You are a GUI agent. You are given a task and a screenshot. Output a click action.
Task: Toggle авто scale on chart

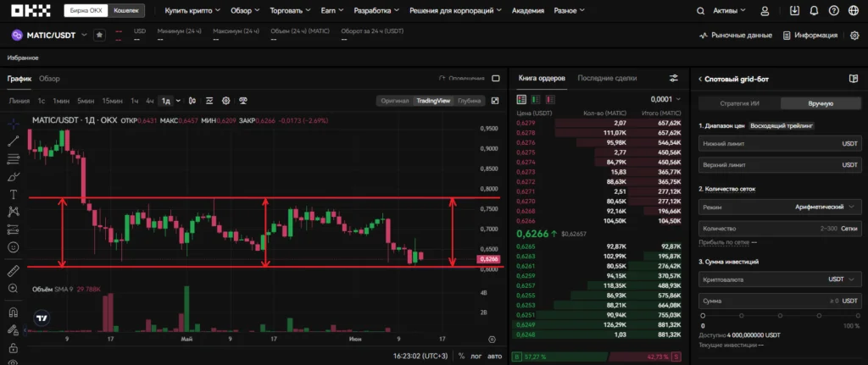[494, 357]
